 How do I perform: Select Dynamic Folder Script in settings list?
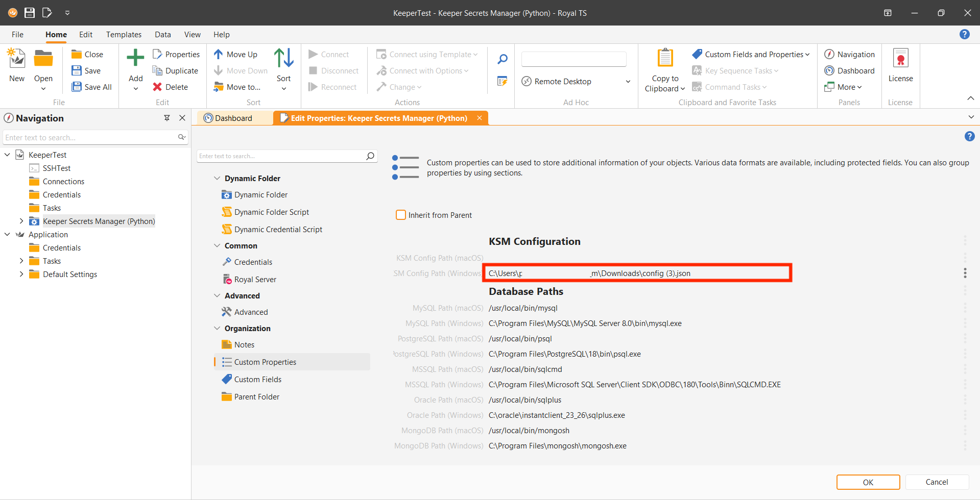[x=271, y=212]
